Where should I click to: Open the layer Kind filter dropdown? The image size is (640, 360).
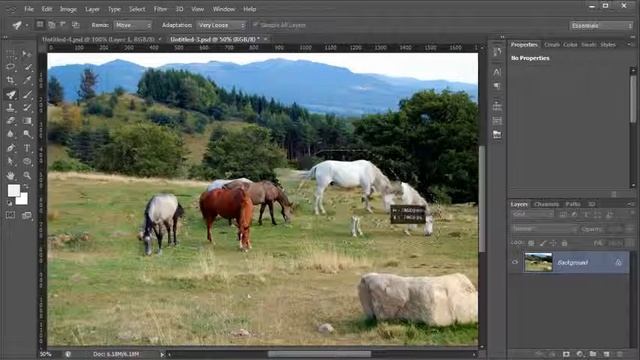pyautogui.click(x=532, y=214)
